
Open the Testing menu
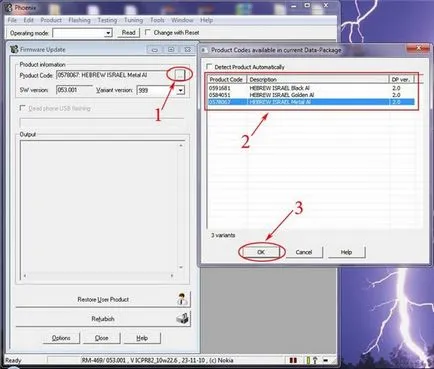107,20
